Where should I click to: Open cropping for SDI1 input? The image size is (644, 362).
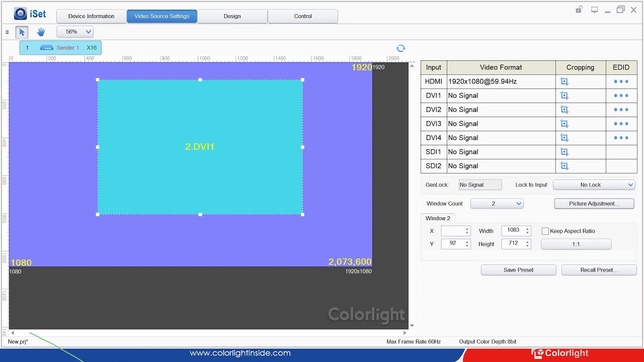[x=564, y=152]
